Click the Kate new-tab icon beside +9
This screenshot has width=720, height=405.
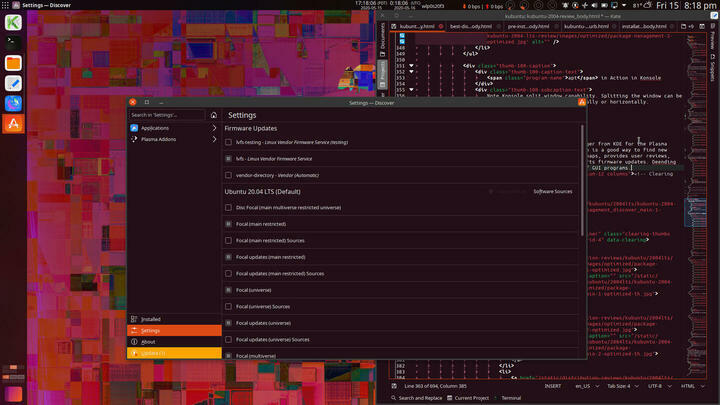(x=683, y=27)
